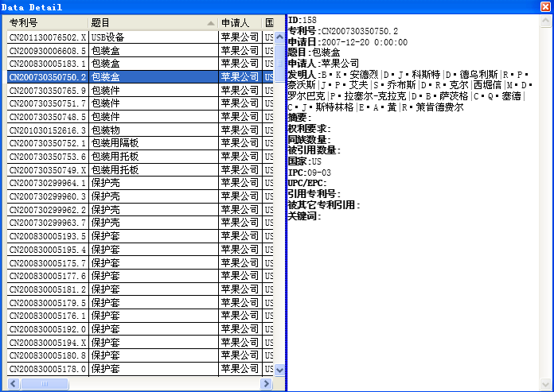Sort by 申请人 column header
The width and height of the screenshot is (554, 392).
tap(240, 23)
